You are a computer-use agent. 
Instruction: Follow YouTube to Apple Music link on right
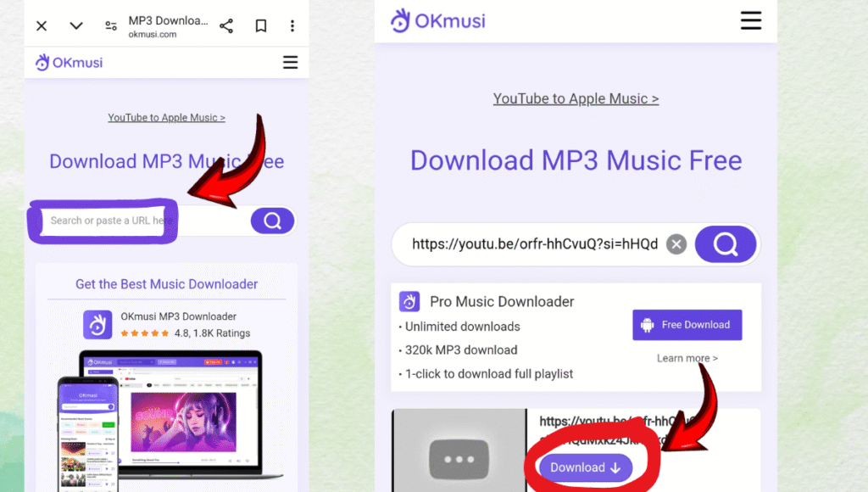[576, 98]
